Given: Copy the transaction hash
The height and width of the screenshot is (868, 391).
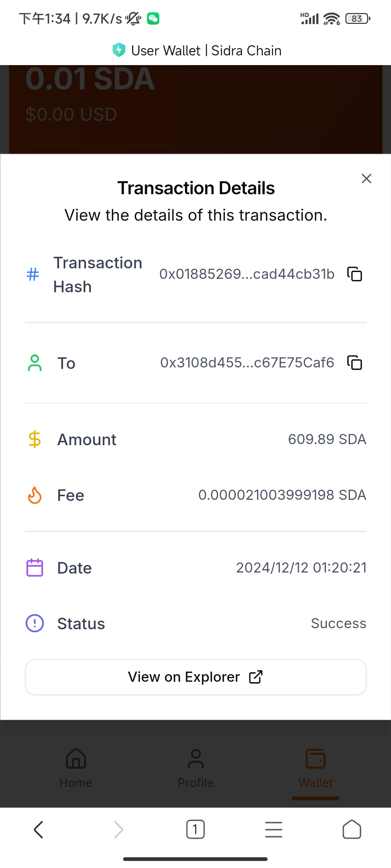Looking at the screenshot, I should point(355,274).
